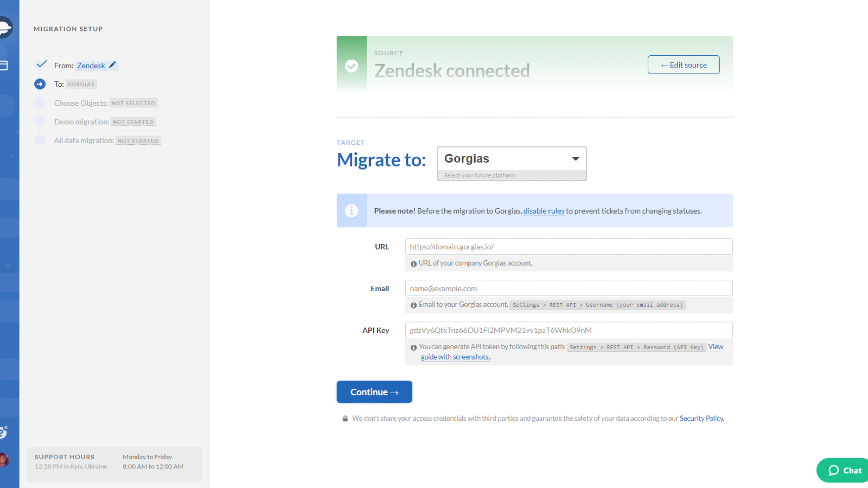The image size is (868, 488).
Task: Click the info icon under the Email field
Action: [x=413, y=305]
